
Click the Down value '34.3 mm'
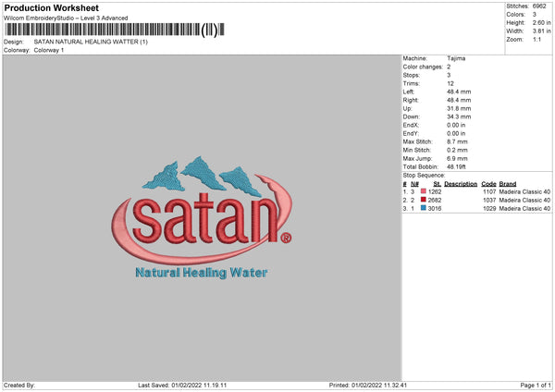tap(459, 116)
